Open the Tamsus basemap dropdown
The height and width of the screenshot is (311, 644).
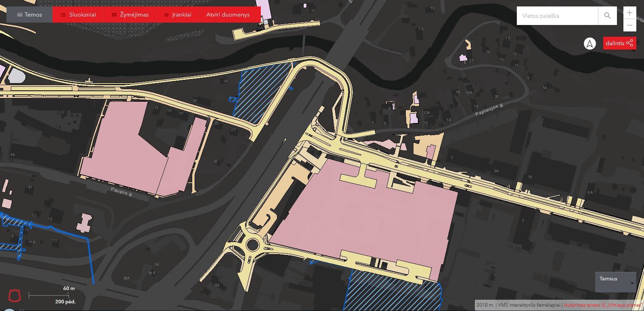pos(615,281)
